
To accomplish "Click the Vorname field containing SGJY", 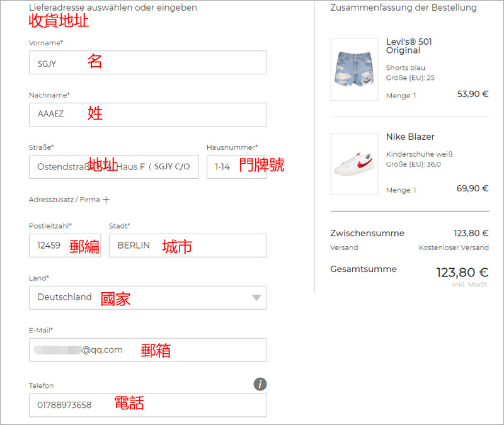I will [147, 63].
